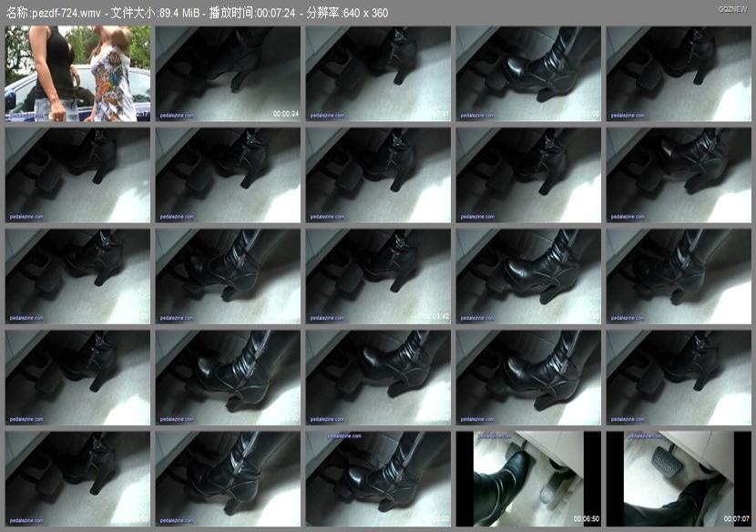This screenshot has height=532, width=756.
Task: Open the first thumbnail in the fourth row
Action: pyautogui.click(x=77, y=377)
